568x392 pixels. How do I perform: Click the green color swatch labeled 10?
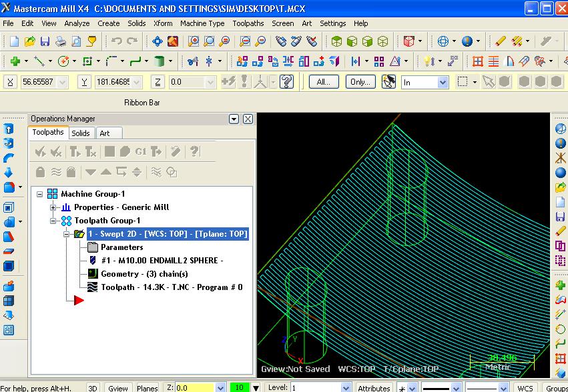[240, 387]
